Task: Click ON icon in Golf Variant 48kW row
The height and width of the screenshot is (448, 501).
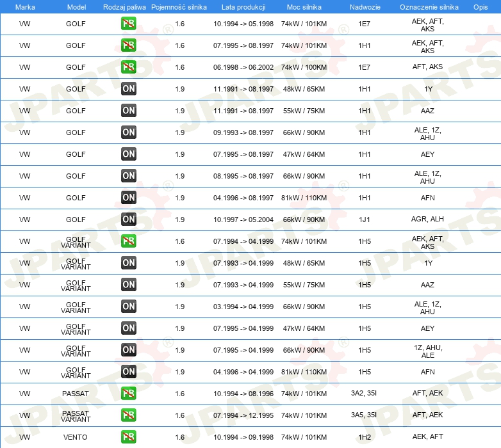Action: (x=128, y=263)
